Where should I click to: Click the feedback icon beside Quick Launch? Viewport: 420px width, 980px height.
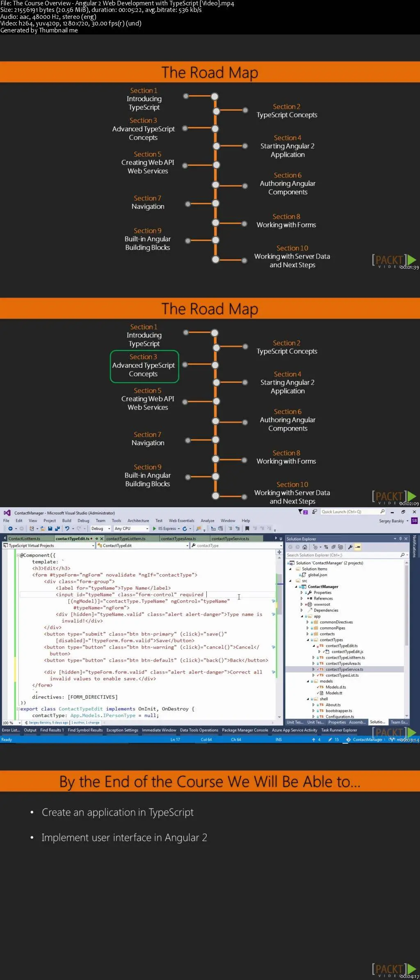click(315, 512)
